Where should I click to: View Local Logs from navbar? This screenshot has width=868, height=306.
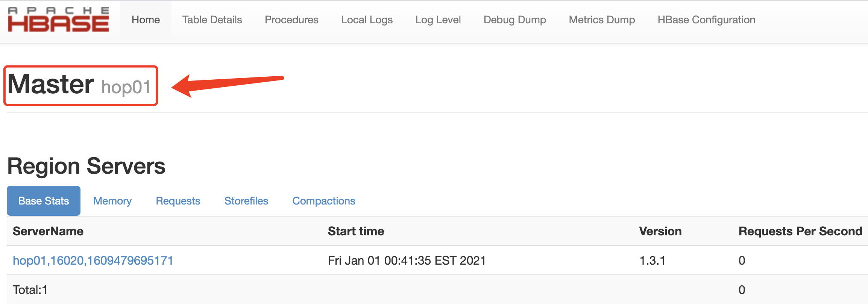pyautogui.click(x=367, y=20)
